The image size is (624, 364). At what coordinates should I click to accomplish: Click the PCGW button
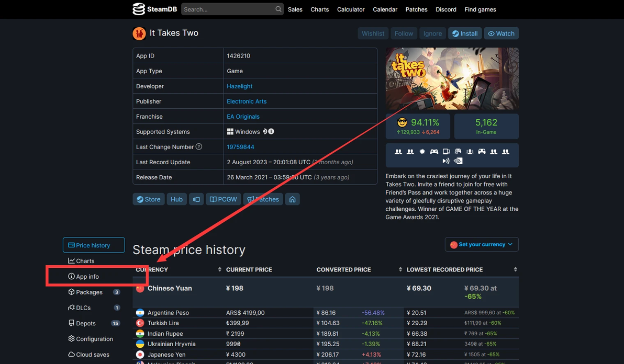tap(223, 199)
